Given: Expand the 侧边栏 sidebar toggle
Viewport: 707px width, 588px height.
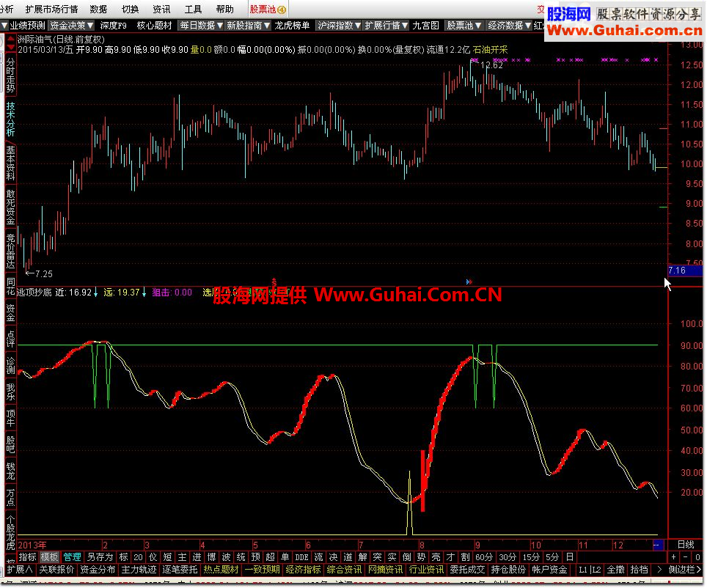Looking at the screenshot, I should point(685,570).
